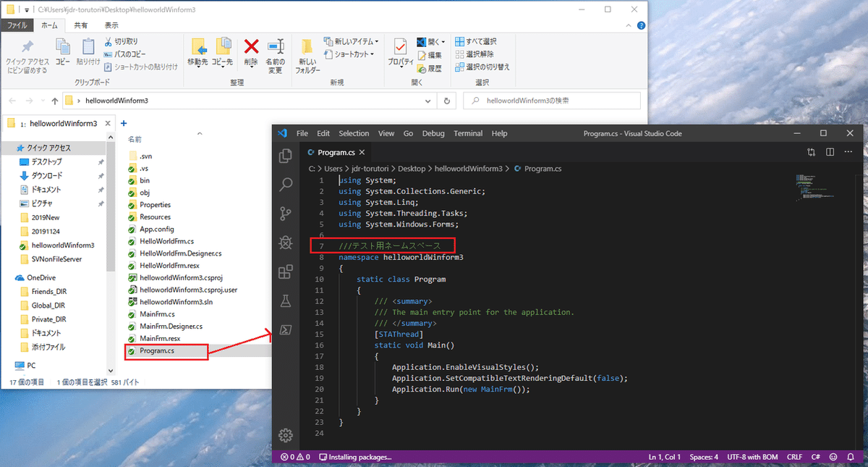Click the Desktop breadcrumb in the VS Code editor

click(x=412, y=168)
